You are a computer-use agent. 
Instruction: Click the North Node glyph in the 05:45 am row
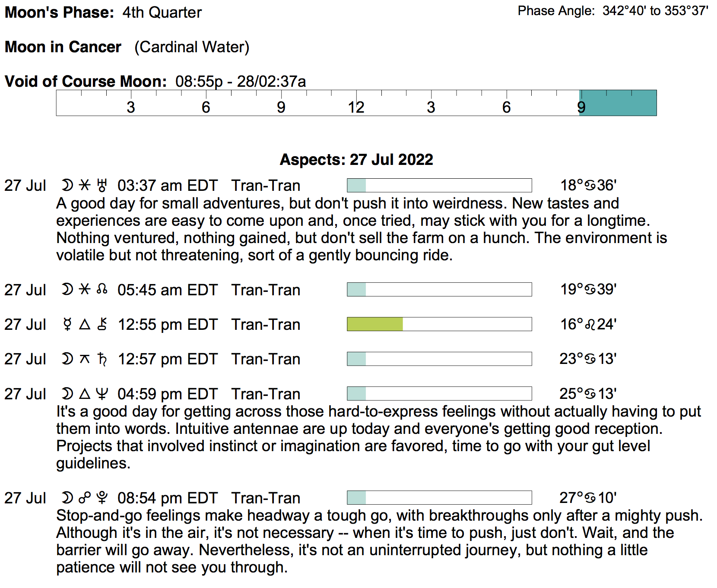click(x=102, y=289)
